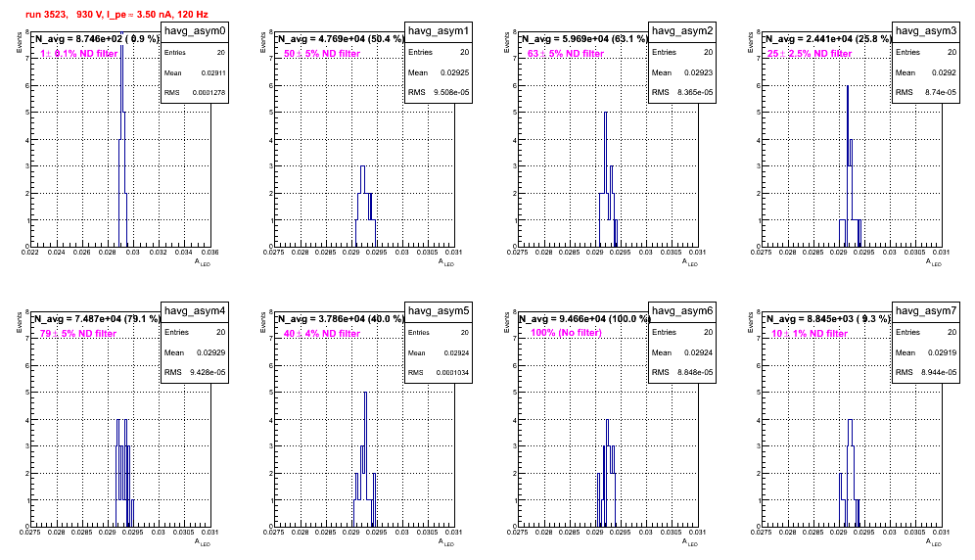Viewport: 975px width, 560px height.
Task: Click the histogram peak in havg_asym3 plot
Action: click(848, 87)
